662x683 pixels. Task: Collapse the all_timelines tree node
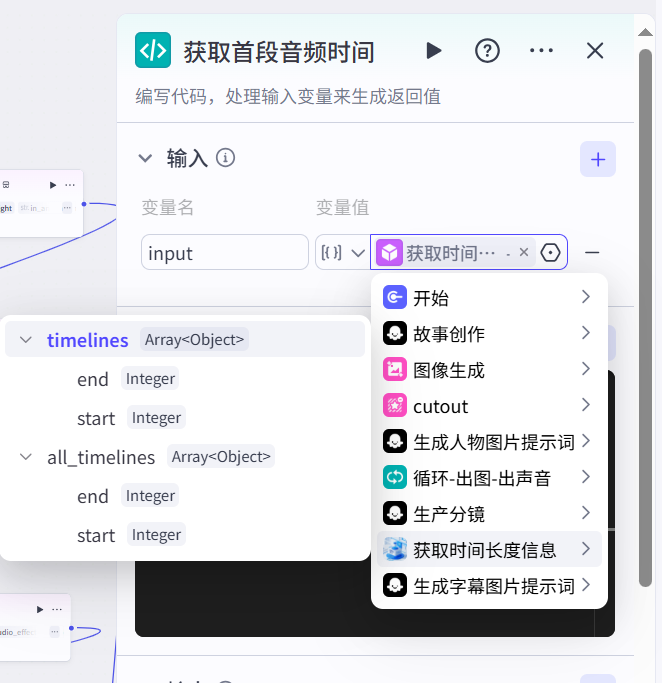[x=26, y=457]
